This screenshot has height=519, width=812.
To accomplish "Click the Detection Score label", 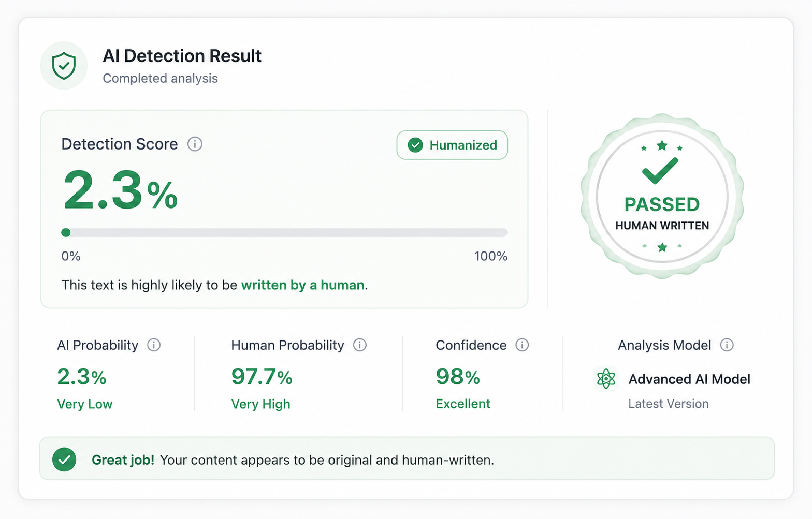I will [x=120, y=144].
